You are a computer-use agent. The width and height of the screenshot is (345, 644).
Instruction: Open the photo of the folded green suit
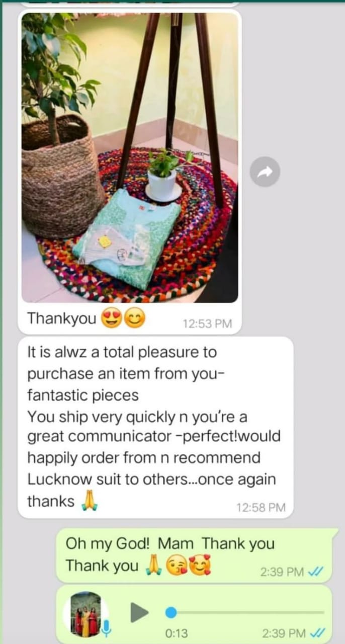click(130, 157)
